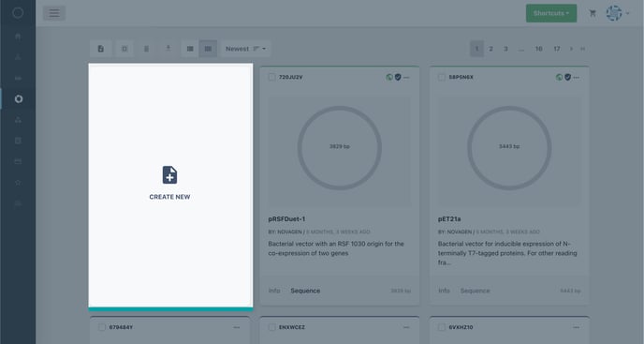The height and width of the screenshot is (344, 644).
Task: Select the Sequence tab on pET21a card
Action: click(x=475, y=291)
